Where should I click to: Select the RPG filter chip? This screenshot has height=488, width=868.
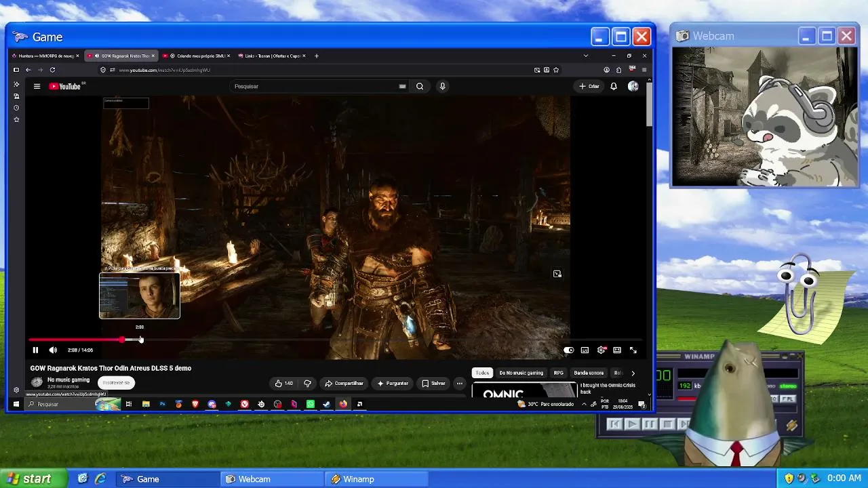(559, 373)
